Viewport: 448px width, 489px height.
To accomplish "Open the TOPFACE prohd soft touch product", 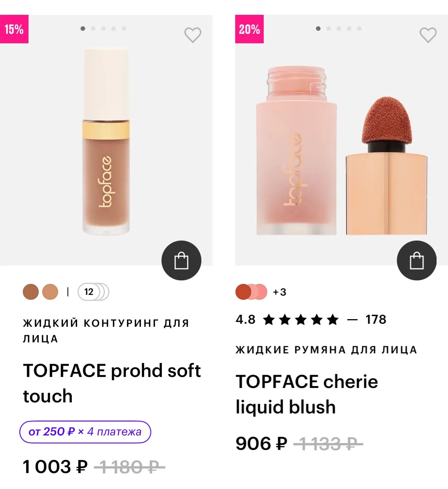I will point(112,383).
